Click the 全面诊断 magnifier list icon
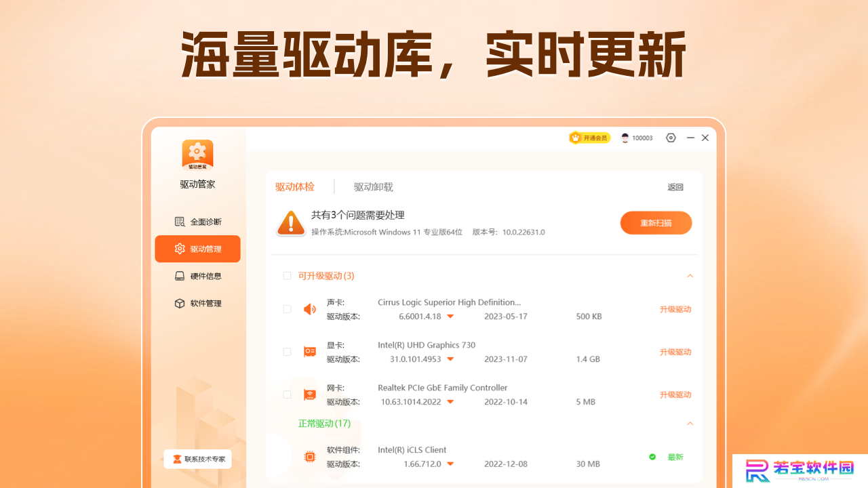 pos(180,222)
